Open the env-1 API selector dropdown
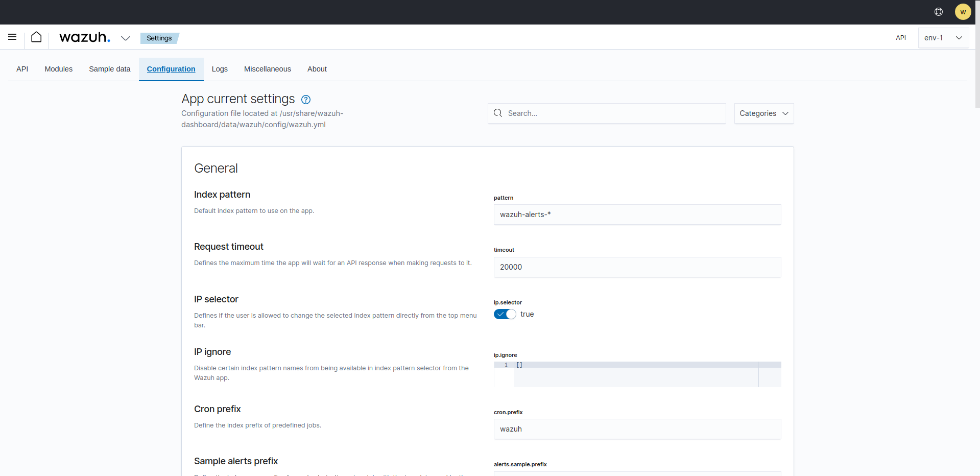The image size is (980, 476). click(x=943, y=38)
